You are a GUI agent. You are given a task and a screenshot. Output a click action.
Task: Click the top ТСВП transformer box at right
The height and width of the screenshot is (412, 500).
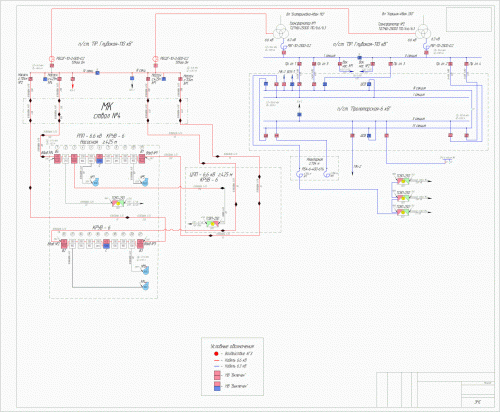click(403, 181)
